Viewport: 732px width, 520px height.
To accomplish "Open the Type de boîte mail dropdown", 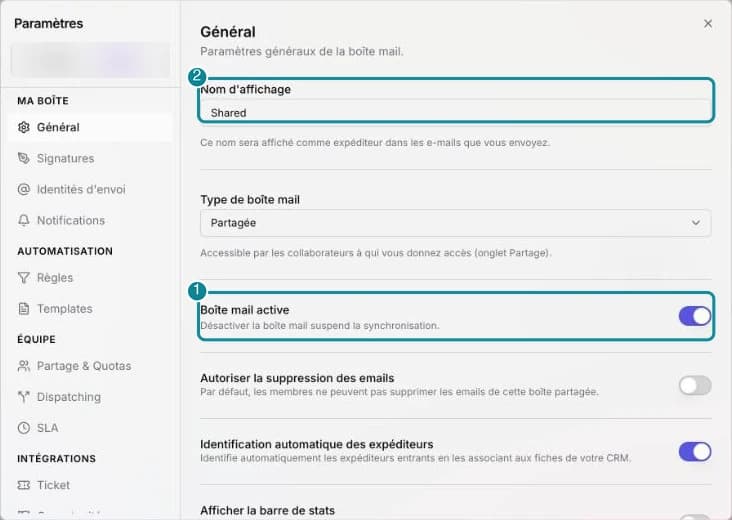I will (x=456, y=223).
